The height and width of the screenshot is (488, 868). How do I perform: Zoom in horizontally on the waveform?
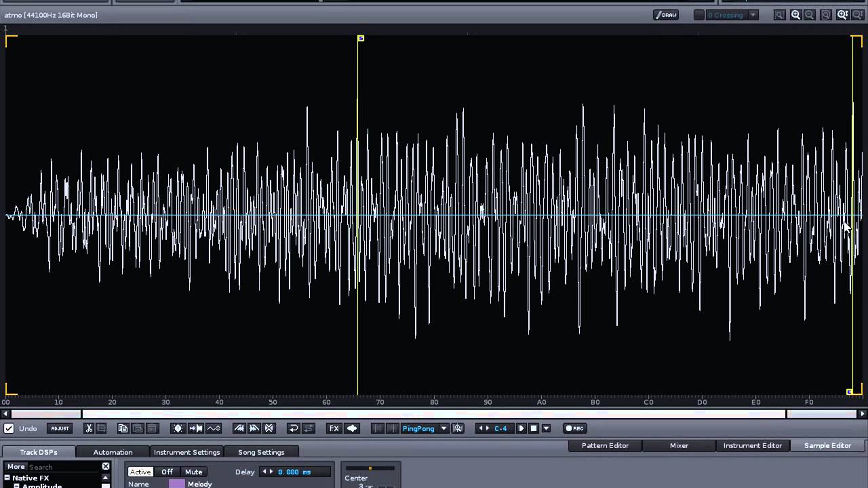click(x=795, y=15)
